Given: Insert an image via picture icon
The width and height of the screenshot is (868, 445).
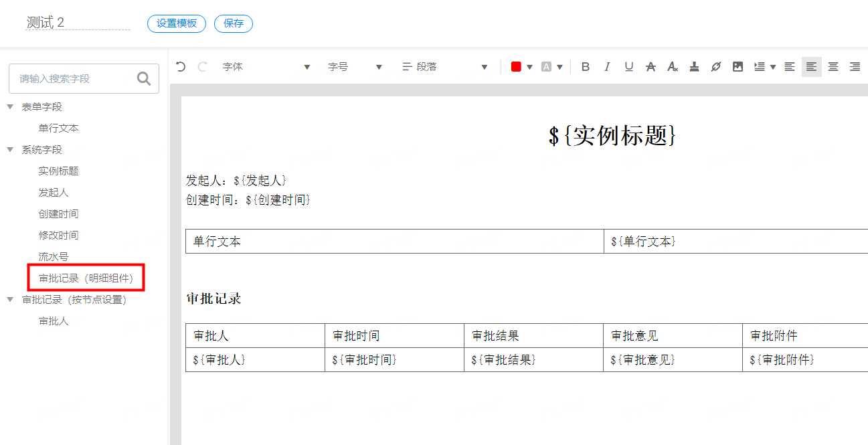Looking at the screenshot, I should [737, 67].
